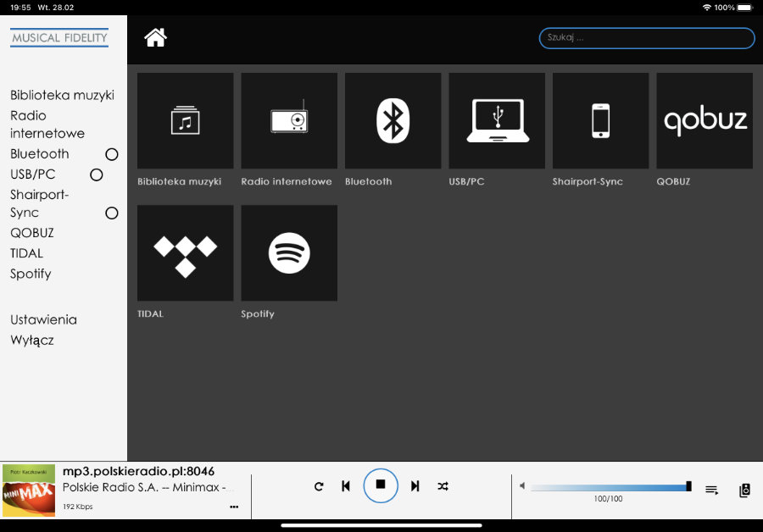Click the Bluetooth tile label
The width and height of the screenshot is (763, 532).
pyautogui.click(x=369, y=181)
